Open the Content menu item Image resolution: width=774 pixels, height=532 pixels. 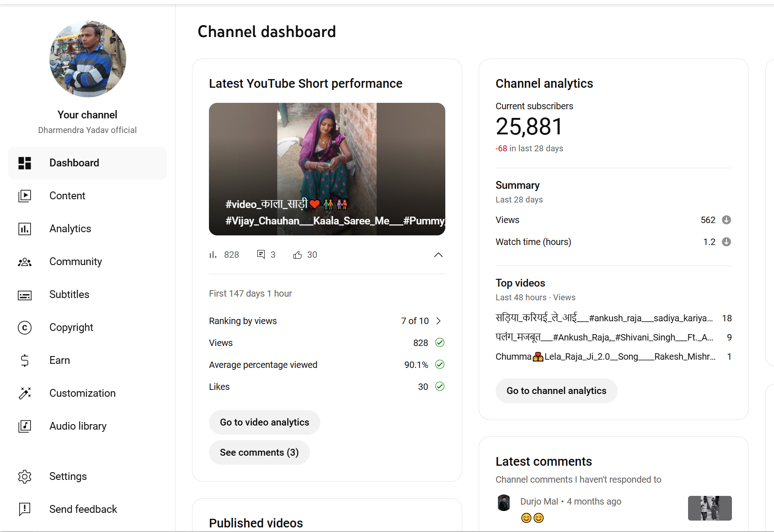pos(87,196)
